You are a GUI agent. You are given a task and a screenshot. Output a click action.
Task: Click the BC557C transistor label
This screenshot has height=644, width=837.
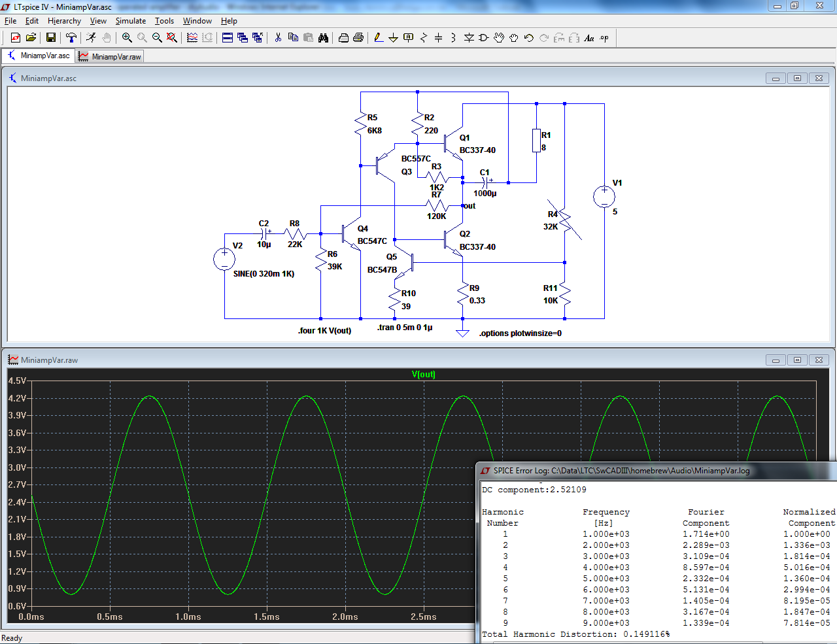coord(416,159)
